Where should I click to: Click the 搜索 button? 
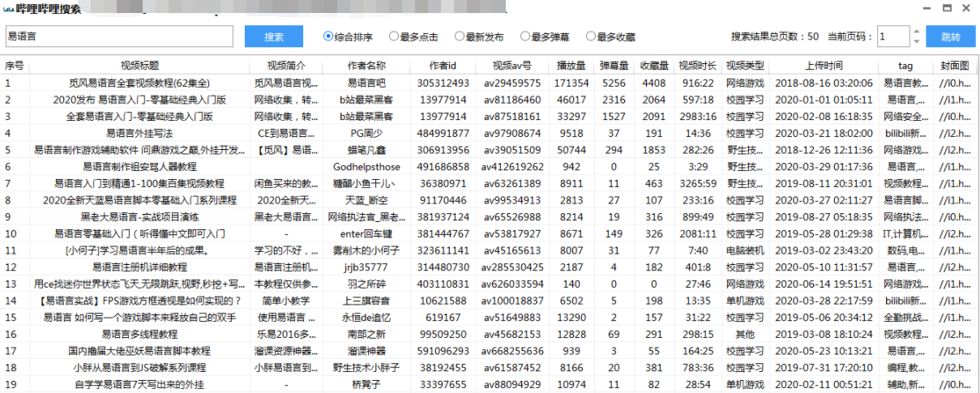[274, 36]
